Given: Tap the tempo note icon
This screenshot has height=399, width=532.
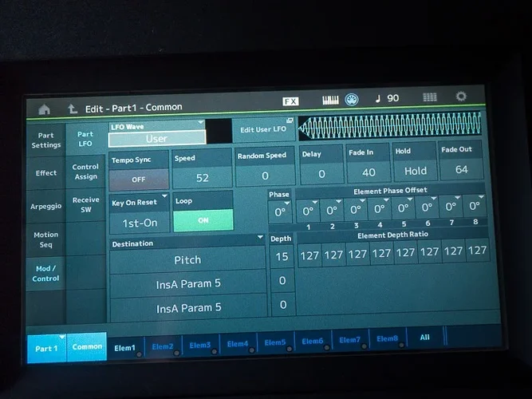Looking at the screenshot, I should 378,98.
